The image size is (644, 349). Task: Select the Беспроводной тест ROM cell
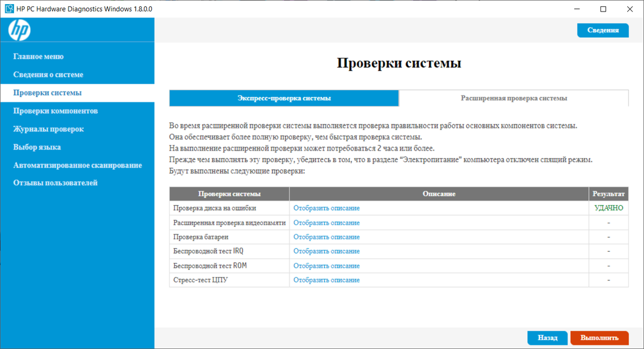pyautogui.click(x=229, y=266)
